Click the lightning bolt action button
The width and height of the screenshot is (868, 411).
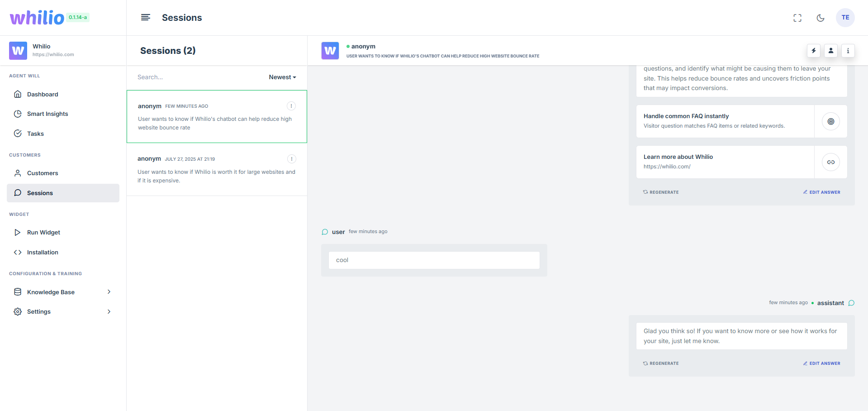pyautogui.click(x=814, y=51)
